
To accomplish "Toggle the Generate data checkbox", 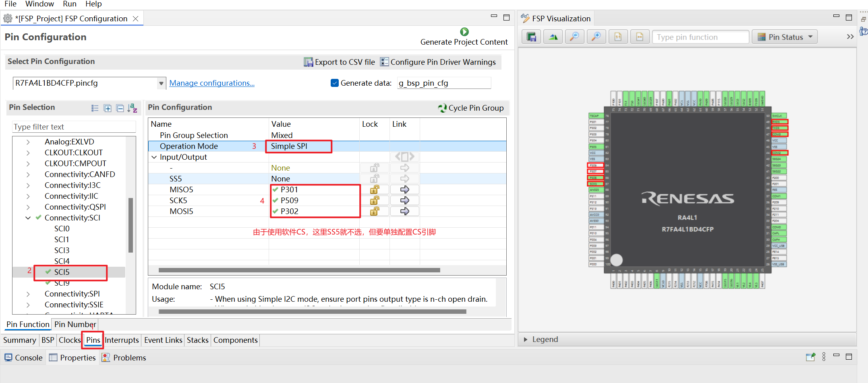I will (334, 83).
